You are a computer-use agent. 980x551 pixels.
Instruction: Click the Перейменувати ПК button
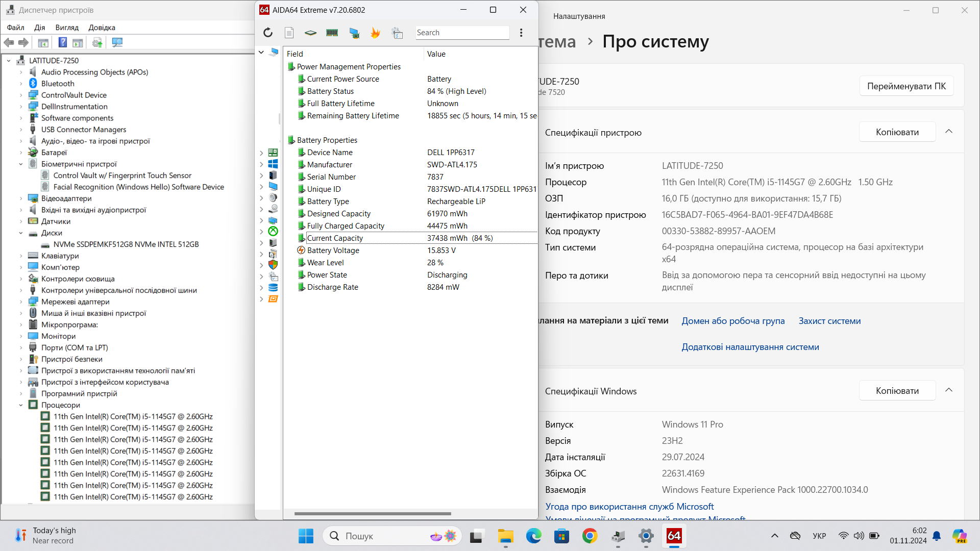point(906,86)
